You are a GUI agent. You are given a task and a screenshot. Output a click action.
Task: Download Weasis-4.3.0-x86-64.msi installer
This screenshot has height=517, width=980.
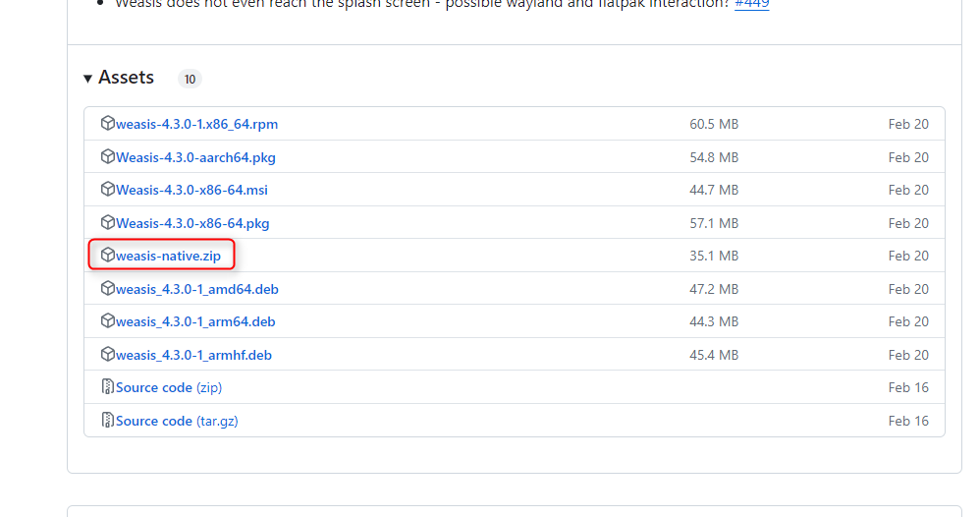click(x=191, y=190)
